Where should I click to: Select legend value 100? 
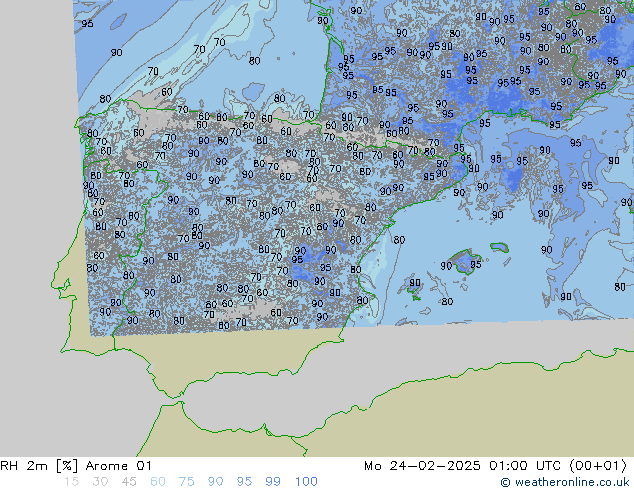[x=306, y=482]
